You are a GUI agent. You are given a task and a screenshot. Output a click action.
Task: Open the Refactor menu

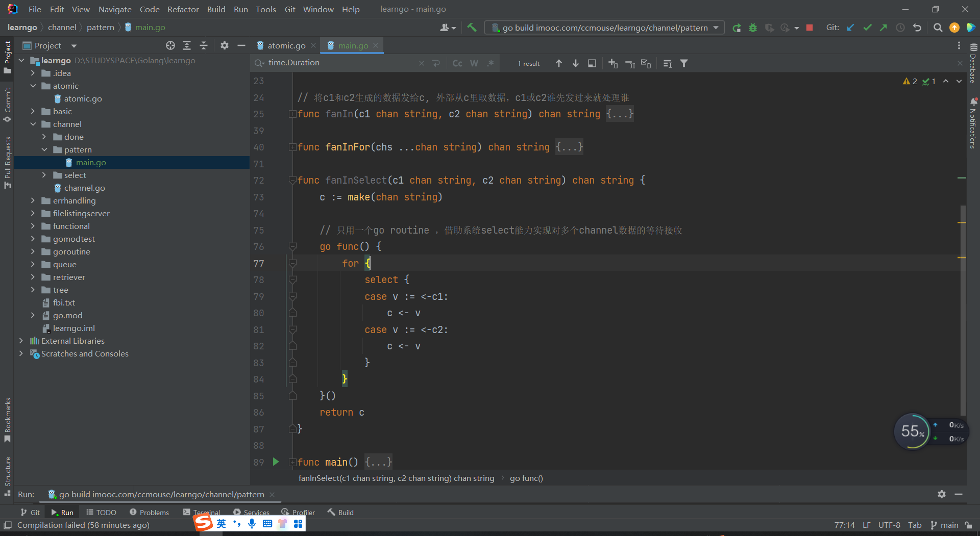pos(183,9)
